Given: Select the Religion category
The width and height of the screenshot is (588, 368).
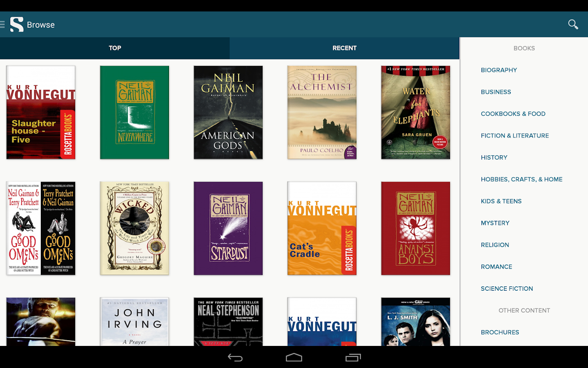Looking at the screenshot, I should coord(495,245).
